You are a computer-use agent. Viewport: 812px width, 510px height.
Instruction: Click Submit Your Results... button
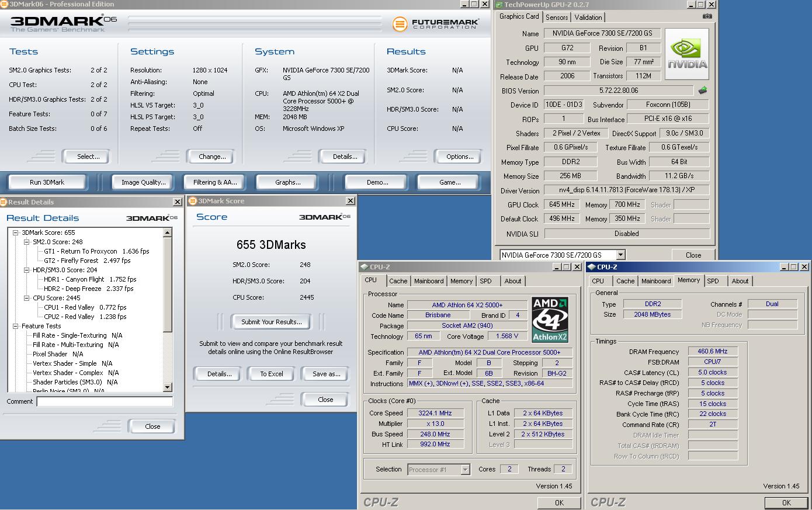(272, 322)
